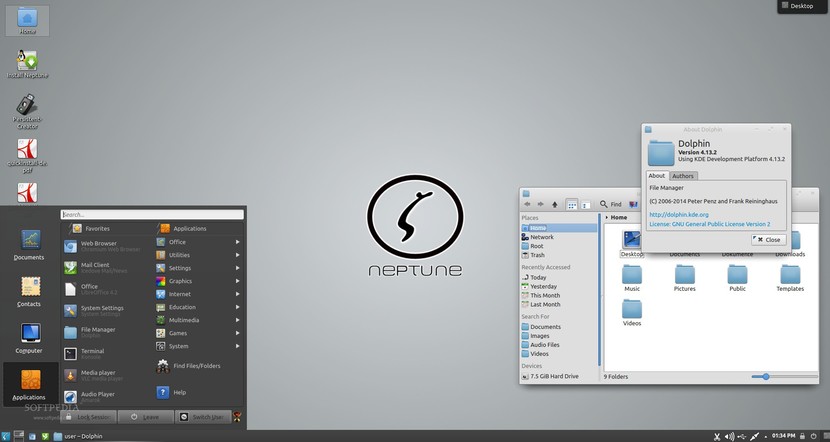This screenshot has width=830, height=442.
Task: Expand the Games applications submenu
Action: (199, 333)
